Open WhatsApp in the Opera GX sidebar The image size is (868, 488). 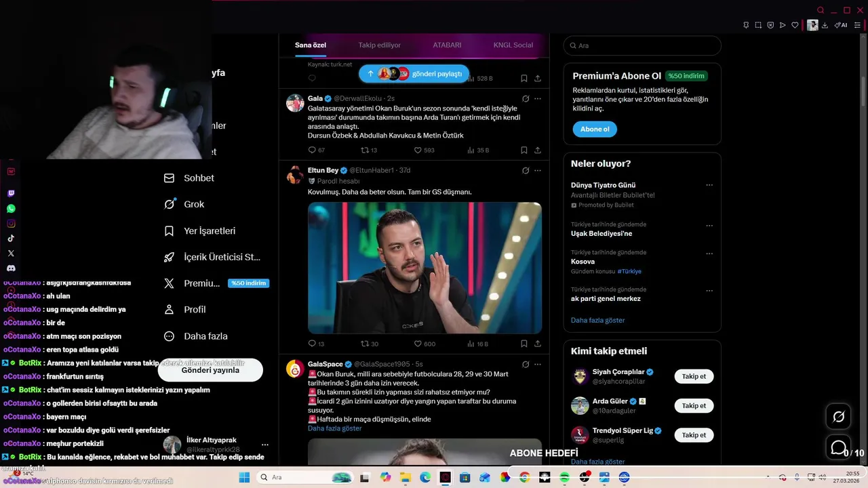11,209
